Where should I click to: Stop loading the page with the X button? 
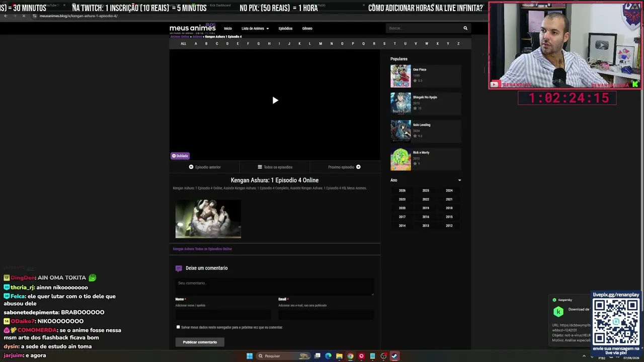(x=23, y=16)
